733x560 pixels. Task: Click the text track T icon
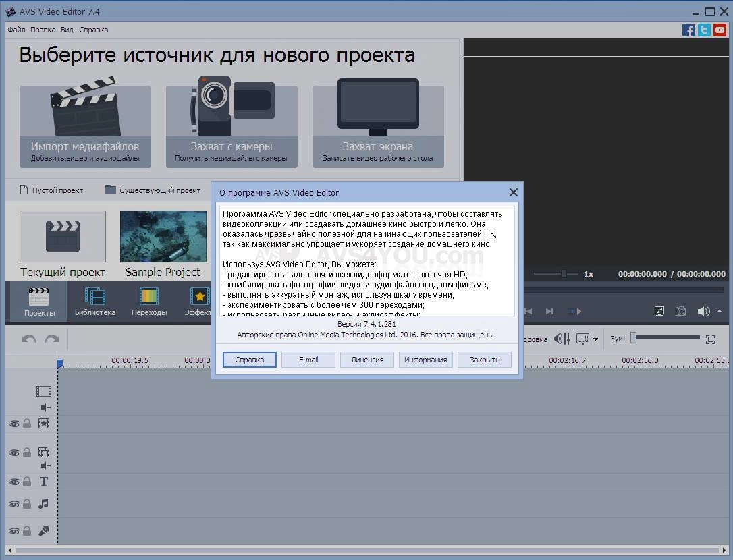43,482
